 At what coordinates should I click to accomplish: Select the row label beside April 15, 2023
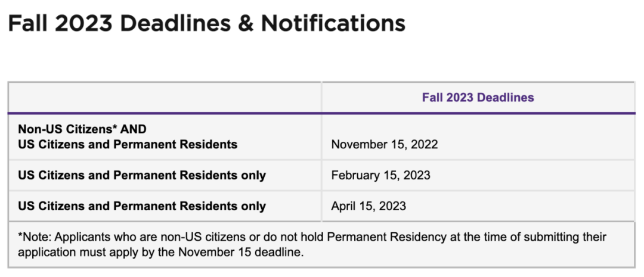(142, 206)
